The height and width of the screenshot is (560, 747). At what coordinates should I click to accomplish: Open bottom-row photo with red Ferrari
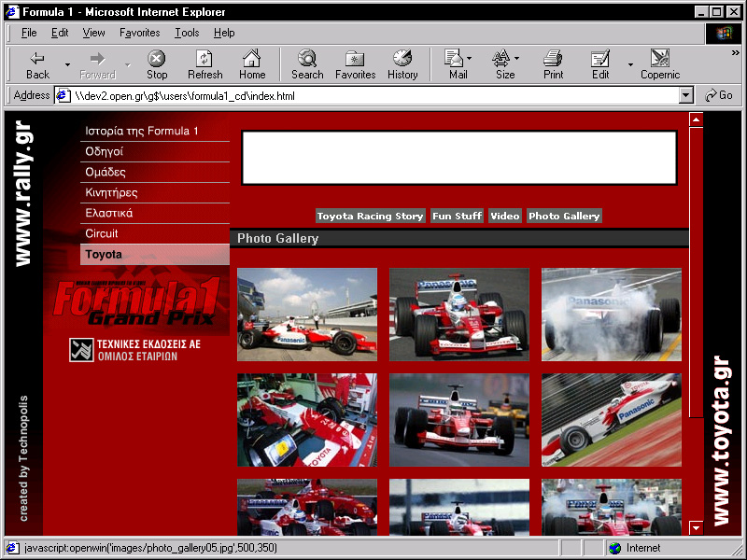pyautogui.click(x=307, y=507)
